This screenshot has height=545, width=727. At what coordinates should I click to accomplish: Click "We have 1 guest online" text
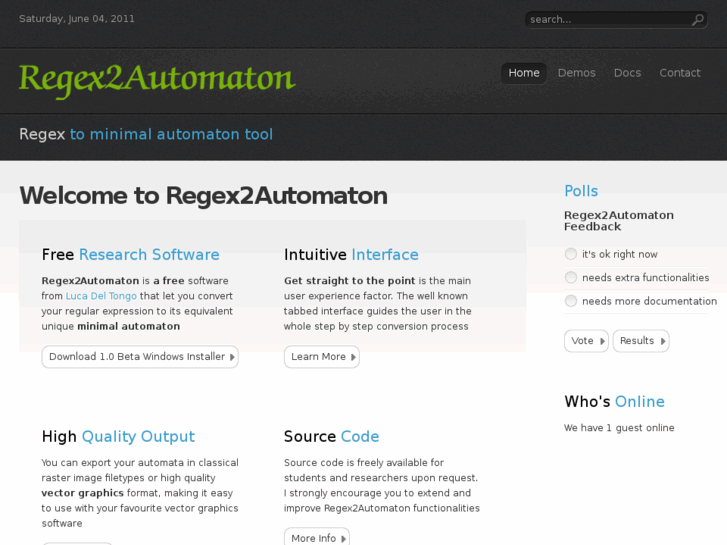[619, 428]
